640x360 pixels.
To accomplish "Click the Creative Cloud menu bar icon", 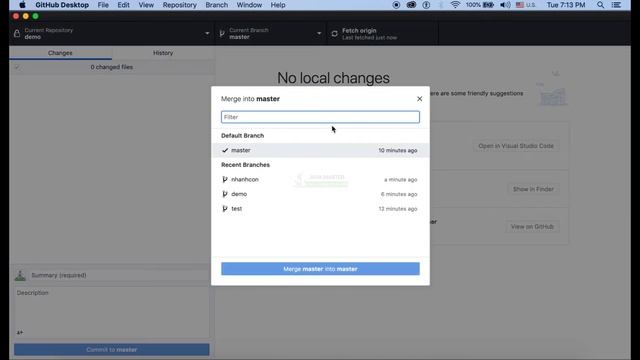I will (x=411, y=5).
